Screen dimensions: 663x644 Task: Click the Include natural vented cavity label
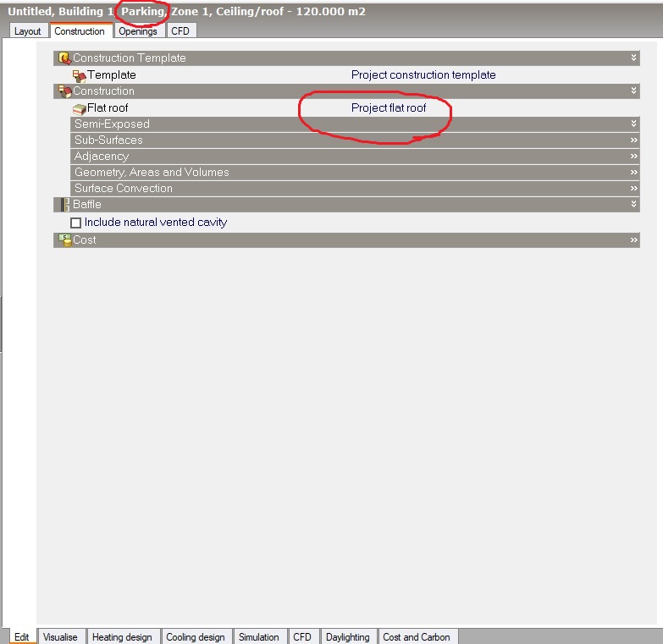click(x=156, y=223)
